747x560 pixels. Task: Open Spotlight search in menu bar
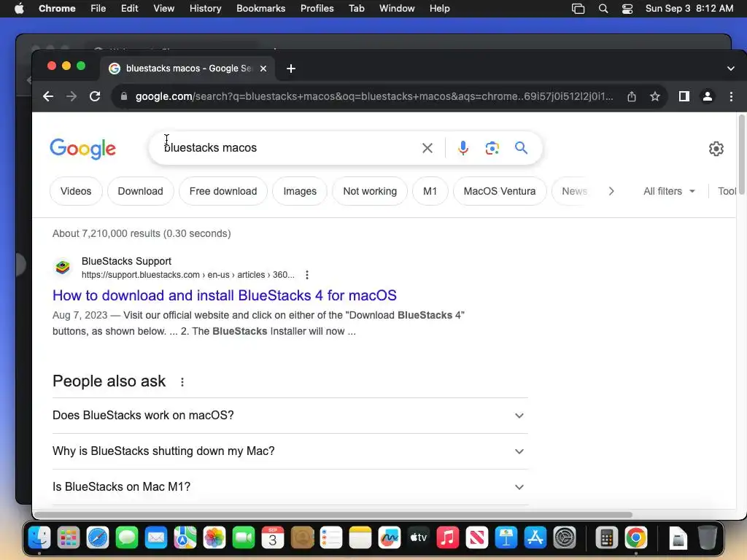(603, 9)
